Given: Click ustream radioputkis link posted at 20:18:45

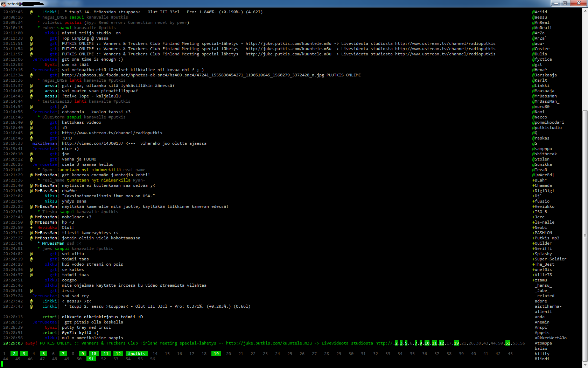Looking at the screenshot, I should point(112,133).
